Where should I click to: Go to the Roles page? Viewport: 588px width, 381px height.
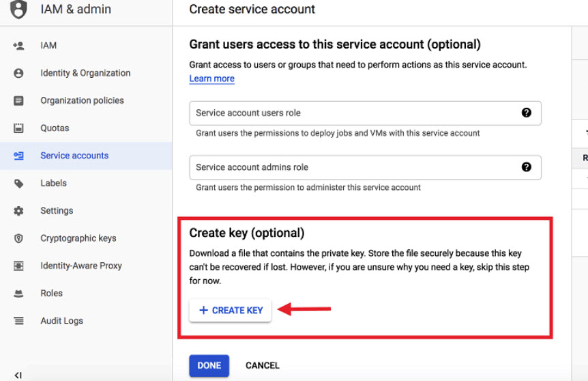pyautogui.click(x=51, y=293)
